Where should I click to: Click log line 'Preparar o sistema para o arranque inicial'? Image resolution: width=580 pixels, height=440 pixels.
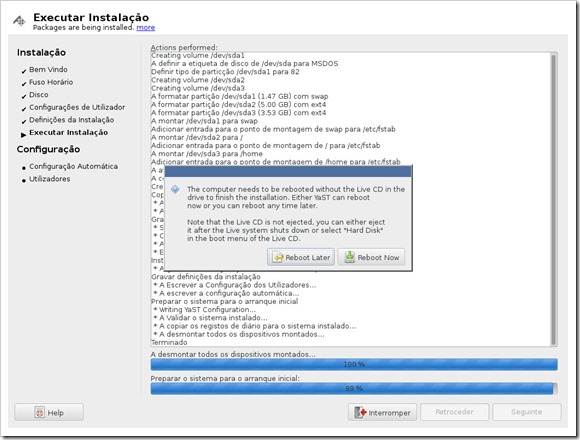click(225, 301)
